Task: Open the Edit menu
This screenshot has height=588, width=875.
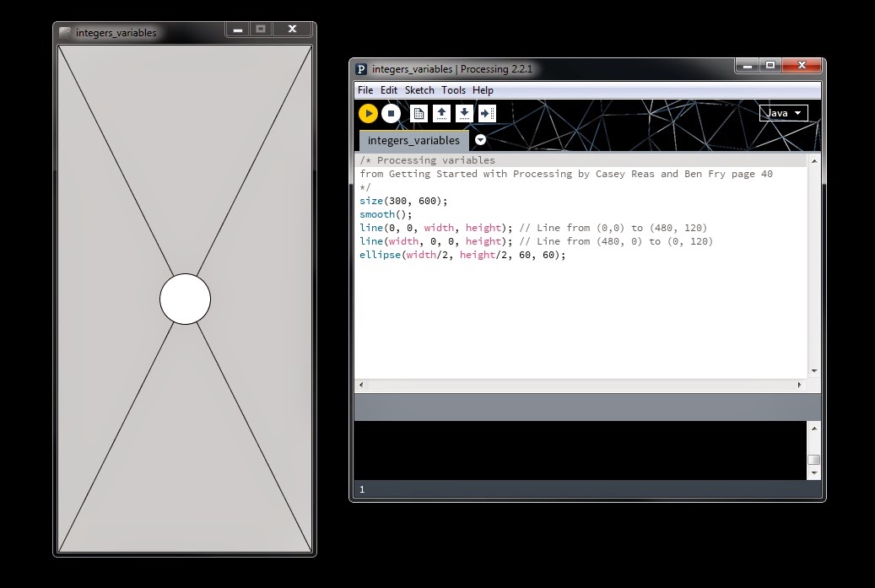Action: 389,90
